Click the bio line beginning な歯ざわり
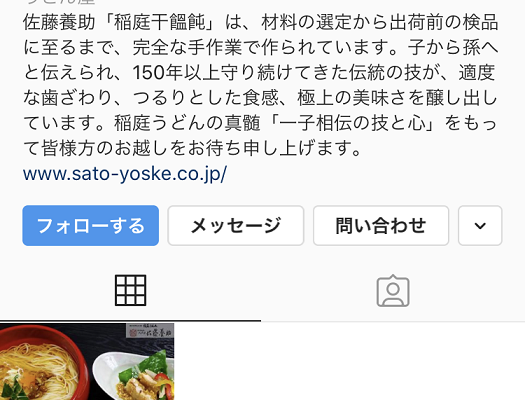This screenshot has height=400, width=525. [x=261, y=98]
